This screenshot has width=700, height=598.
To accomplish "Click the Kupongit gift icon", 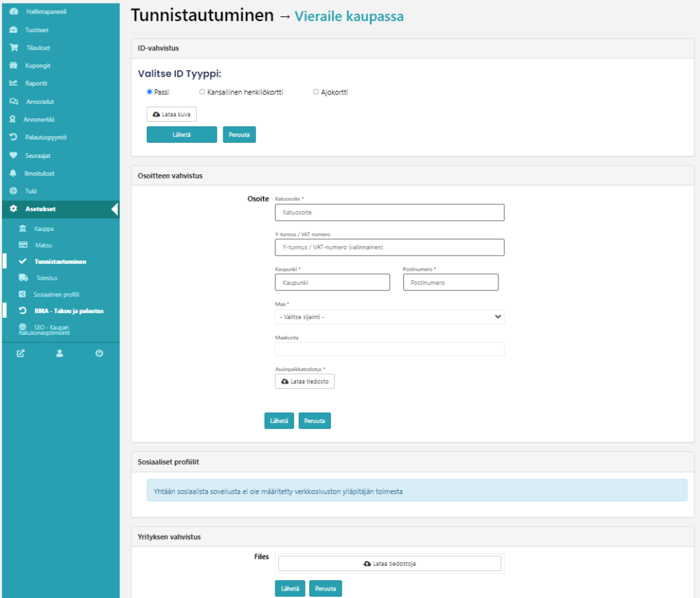I will pyautogui.click(x=14, y=66).
